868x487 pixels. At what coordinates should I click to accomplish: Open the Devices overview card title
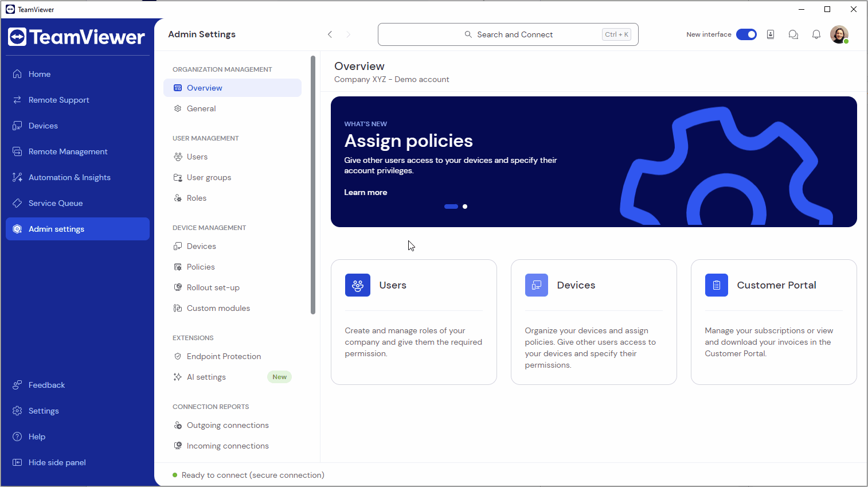tap(576, 285)
